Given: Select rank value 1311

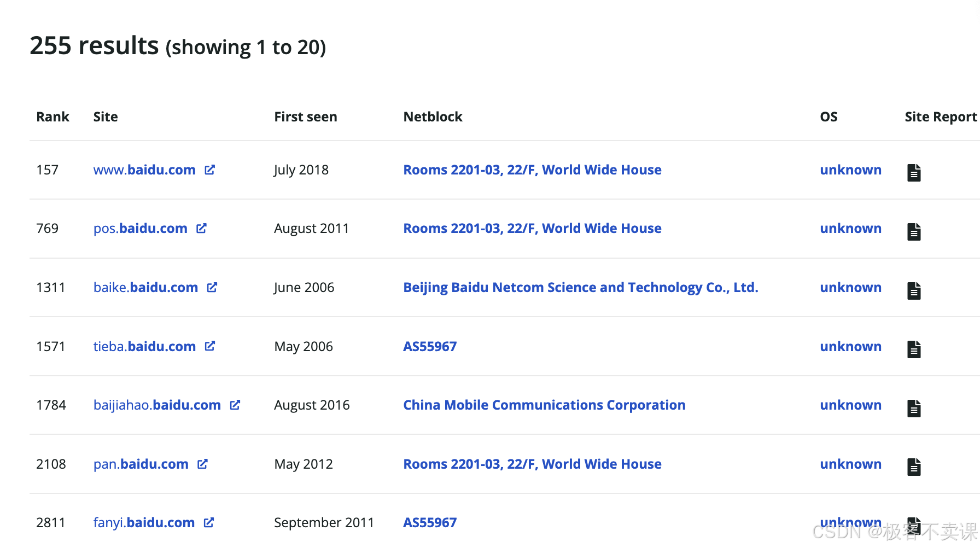Looking at the screenshot, I should coord(50,288).
